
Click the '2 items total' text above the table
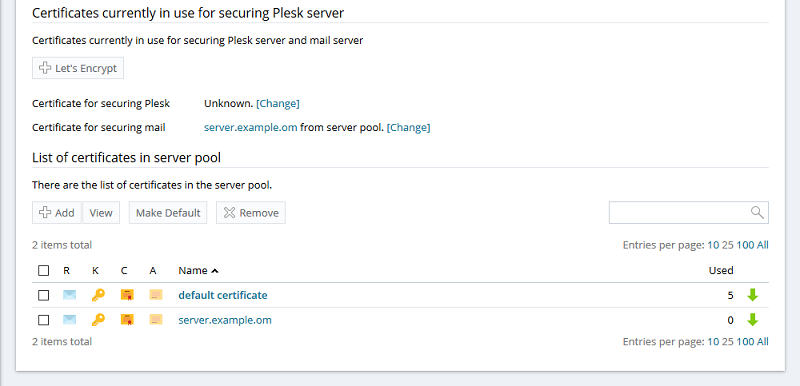pos(62,245)
